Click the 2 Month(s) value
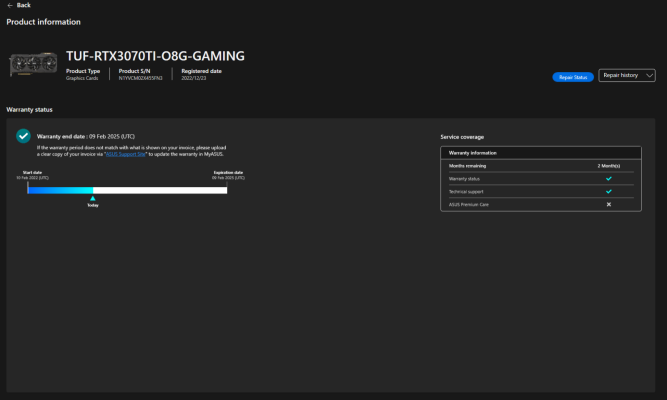667x400 pixels. pyautogui.click(x=609, y=166)
